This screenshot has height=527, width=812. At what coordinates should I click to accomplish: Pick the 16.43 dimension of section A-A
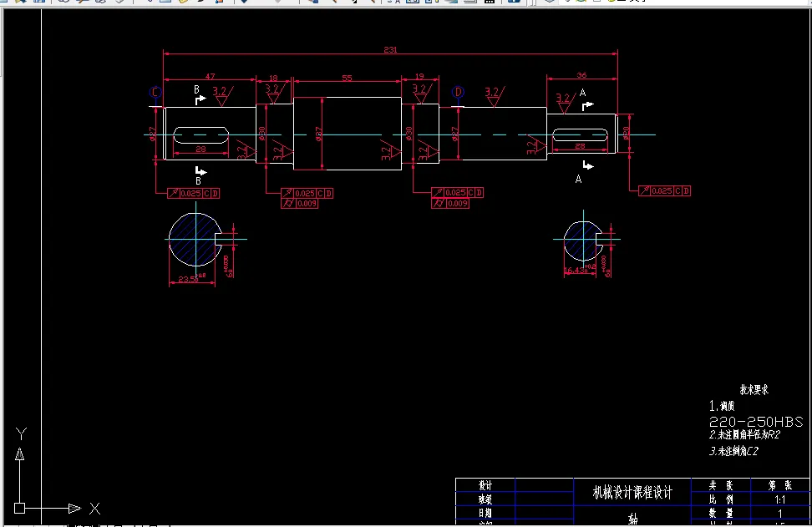click(579, 270)
